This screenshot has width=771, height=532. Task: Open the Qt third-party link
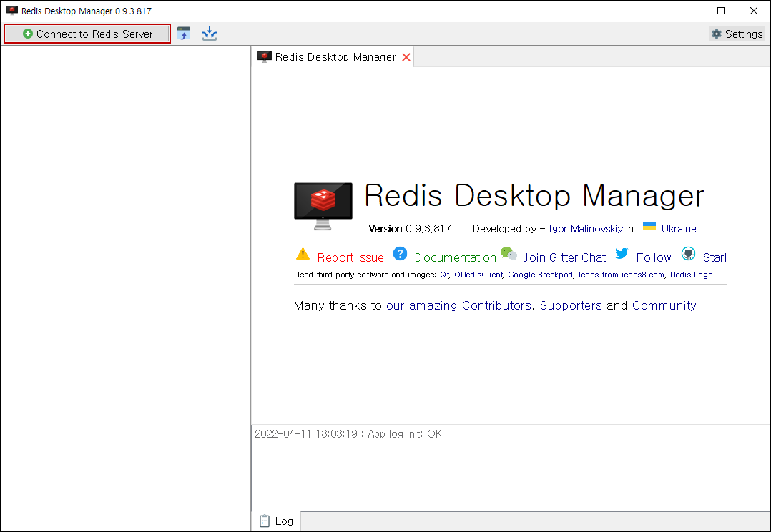click(445, 275)
